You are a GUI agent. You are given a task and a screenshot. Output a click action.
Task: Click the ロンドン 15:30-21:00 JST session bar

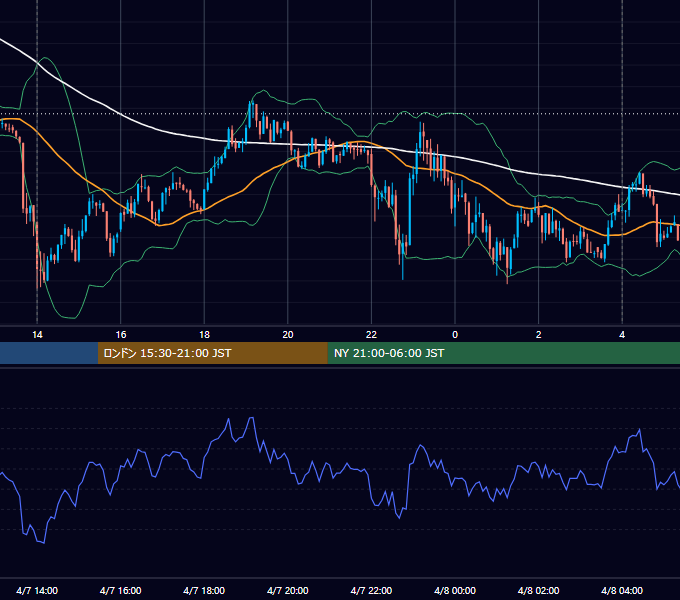click(x=212, y=353)
